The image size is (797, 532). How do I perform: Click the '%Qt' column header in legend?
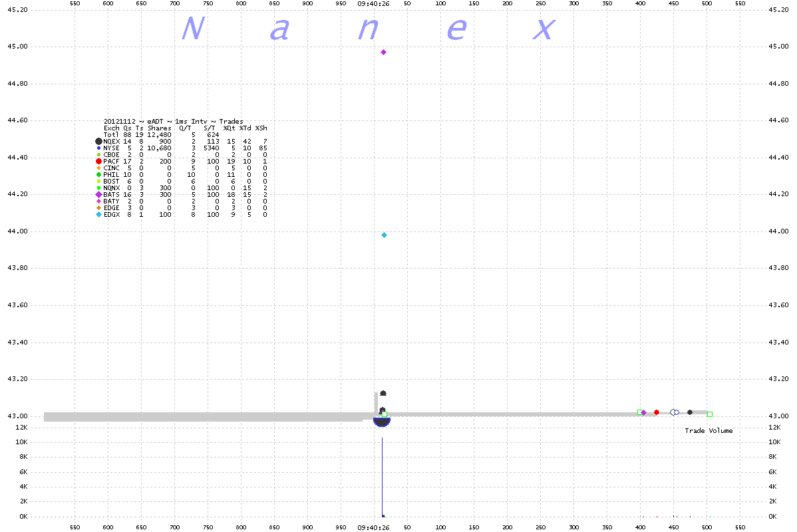click(230, 128)
